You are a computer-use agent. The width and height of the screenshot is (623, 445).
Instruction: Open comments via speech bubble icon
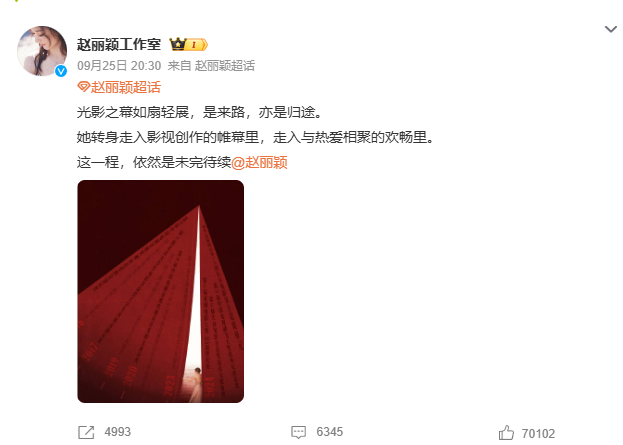298,432
